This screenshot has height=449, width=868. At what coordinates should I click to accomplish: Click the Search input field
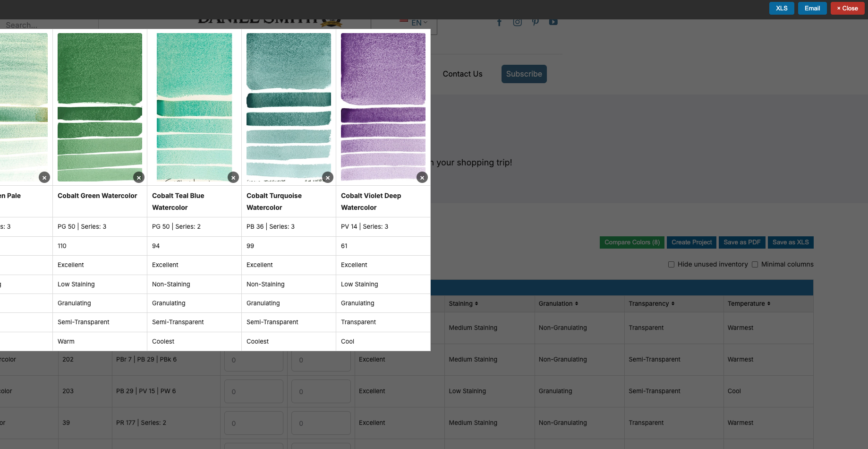[47, 25]
